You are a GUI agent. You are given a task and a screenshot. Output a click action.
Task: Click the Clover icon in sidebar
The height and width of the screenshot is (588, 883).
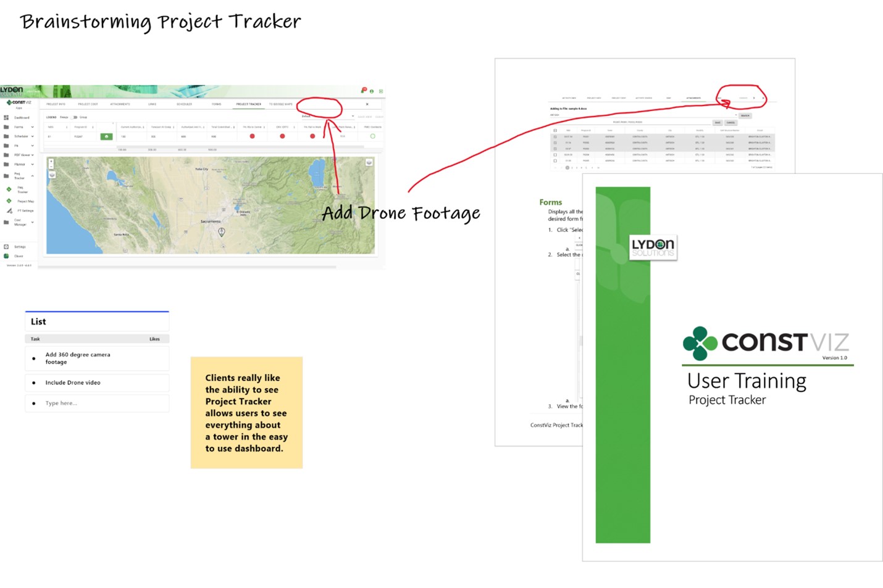[6, 256]
